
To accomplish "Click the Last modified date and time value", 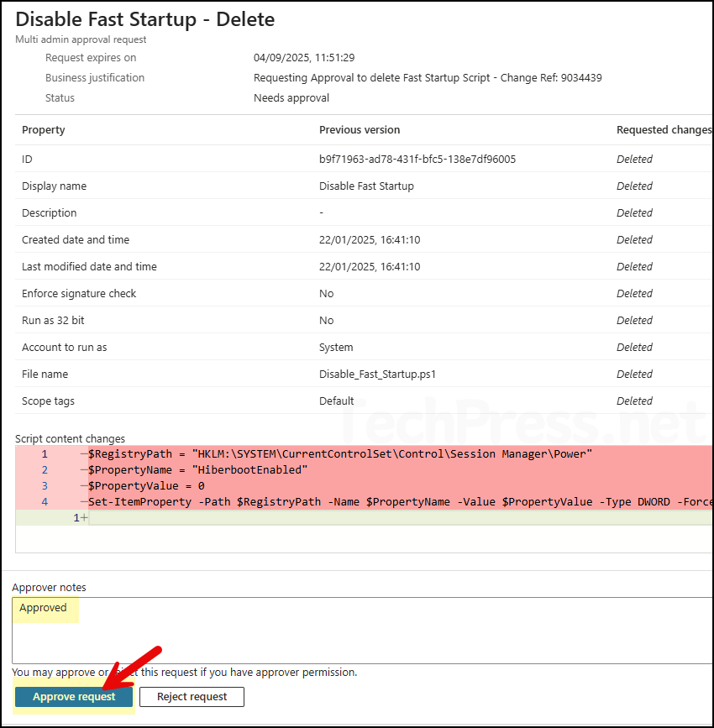I will coord(370,267).
